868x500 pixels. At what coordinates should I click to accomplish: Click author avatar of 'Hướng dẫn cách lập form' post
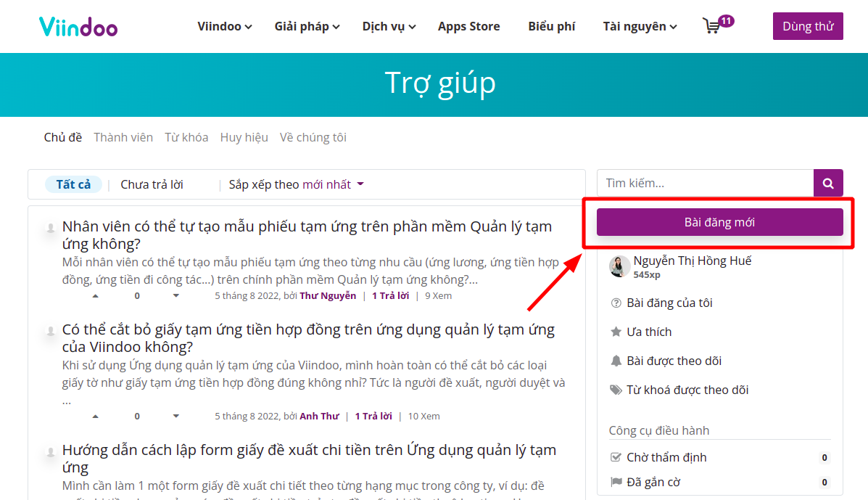pyautogui.click(x=50, y=451)
